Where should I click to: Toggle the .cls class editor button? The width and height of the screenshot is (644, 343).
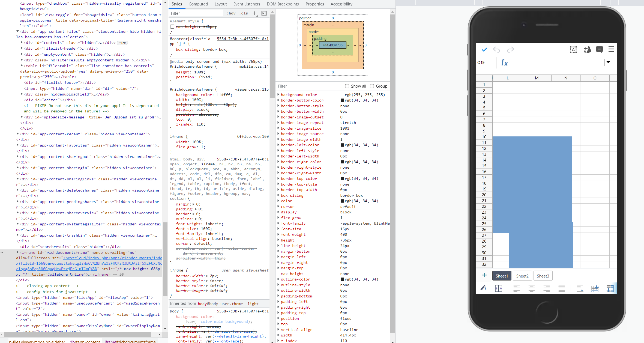[x=244, y=13]
